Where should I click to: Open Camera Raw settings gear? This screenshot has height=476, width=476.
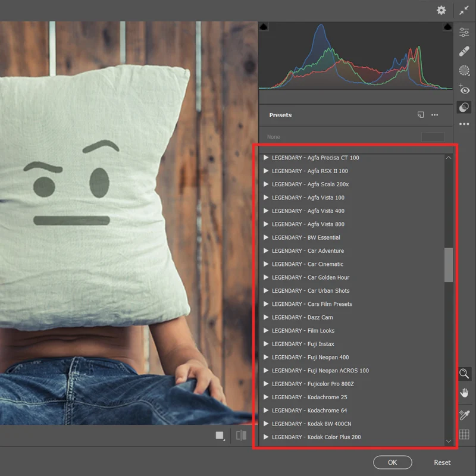click(x=441, y=10)
